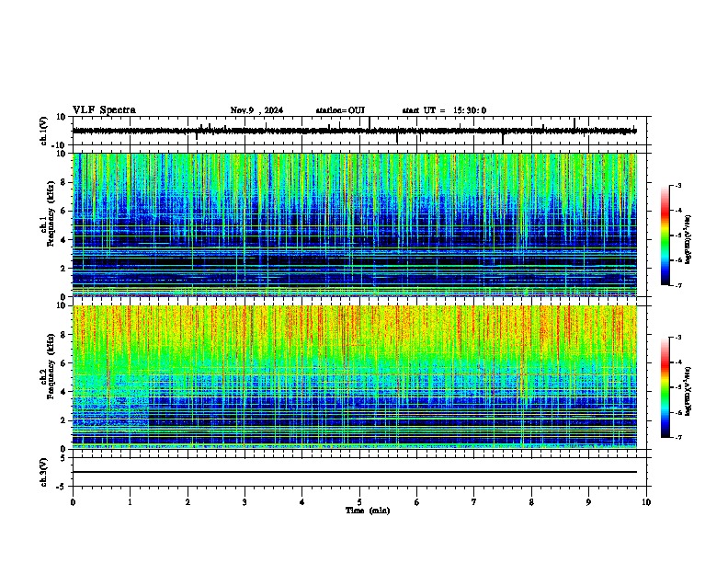Click tick label 5 on the time axis

click(359, 502)
